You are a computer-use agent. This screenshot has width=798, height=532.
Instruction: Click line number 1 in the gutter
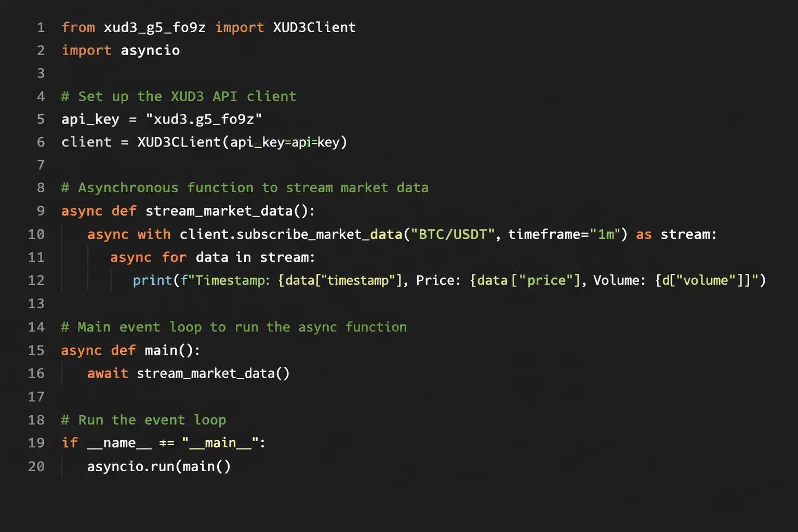coord(41,28)
